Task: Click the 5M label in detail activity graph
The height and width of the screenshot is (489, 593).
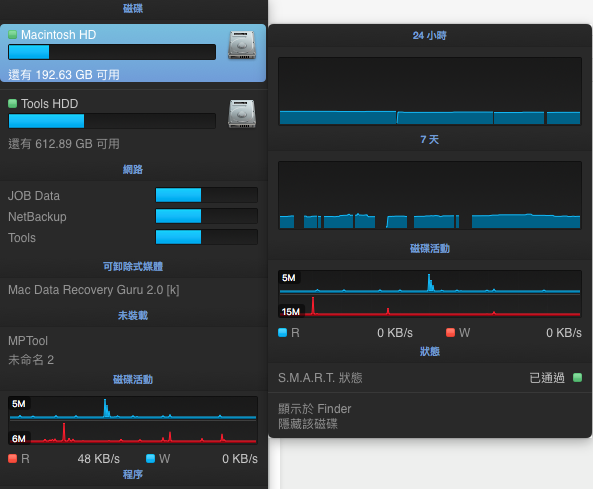Action: (289, 278)
